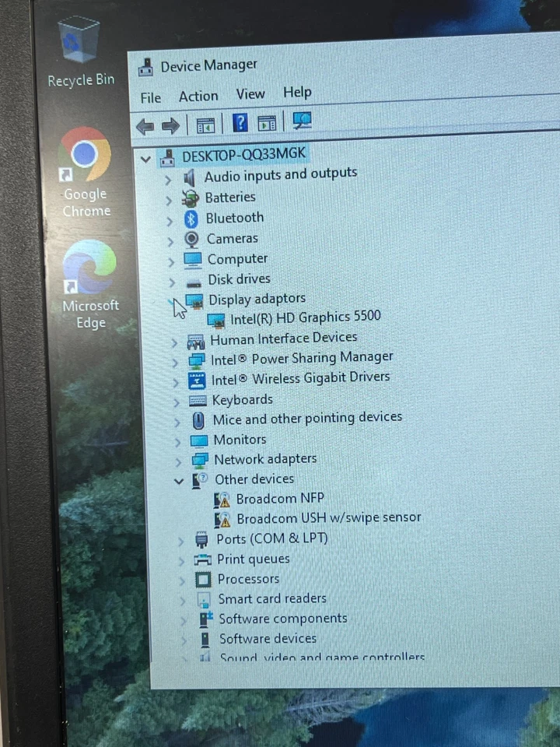Screen dimensions: 560x747
Task: Click the Bluetooth category icon
Action: click(191, 219)
